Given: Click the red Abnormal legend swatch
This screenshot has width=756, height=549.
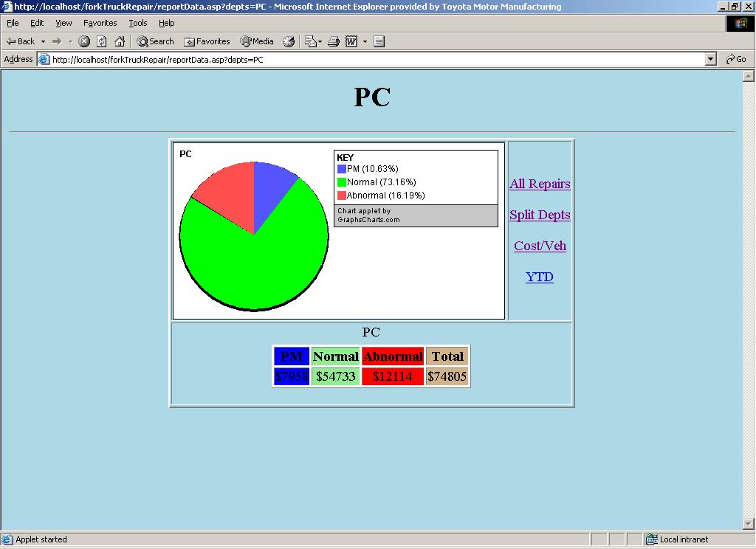Looking at the screenshot, I should click(x=342, y=196).
